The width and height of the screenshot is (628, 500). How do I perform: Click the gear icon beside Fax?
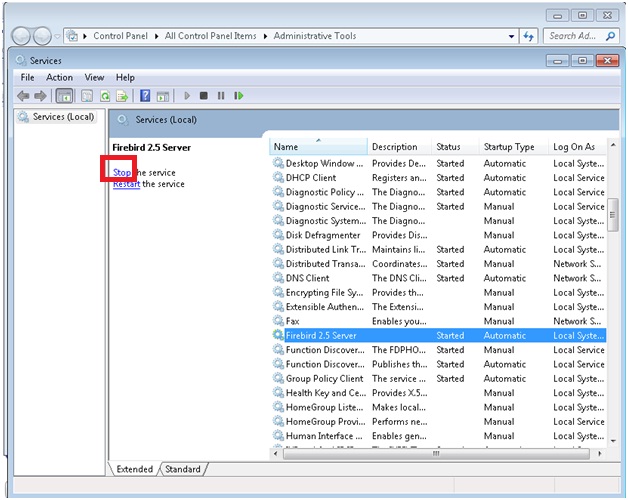tap(278, 321)
